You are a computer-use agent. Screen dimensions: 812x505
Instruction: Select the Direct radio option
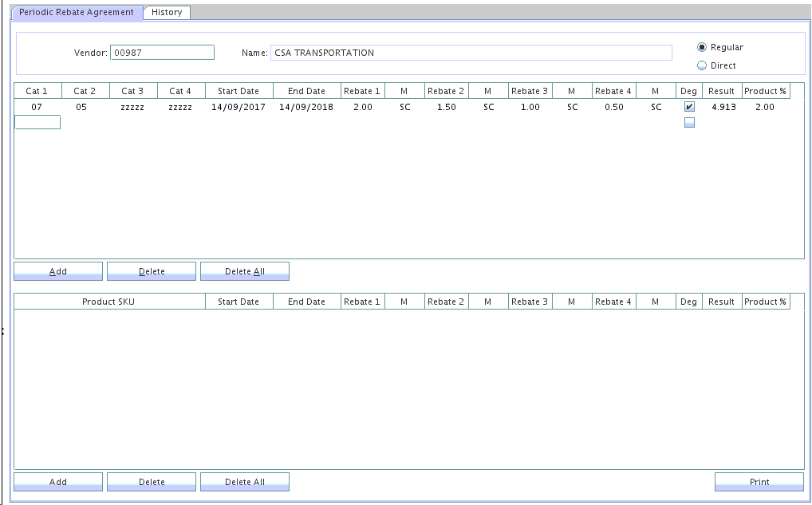point(702,65)
